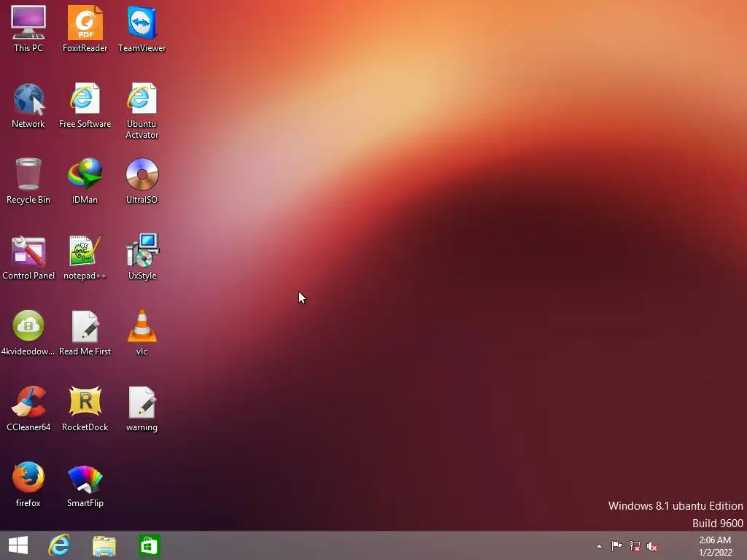This screenshot has height=560, width=747.
Task: Click the network disconnected tray icon
Action: [634, 545]
